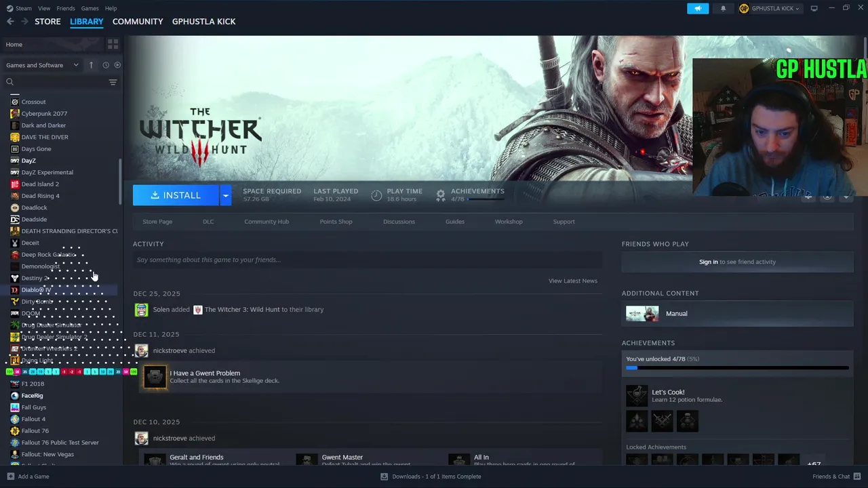Click Sign in for friend activity
This screenshot has width=868, height=488.
pos(708,262)
